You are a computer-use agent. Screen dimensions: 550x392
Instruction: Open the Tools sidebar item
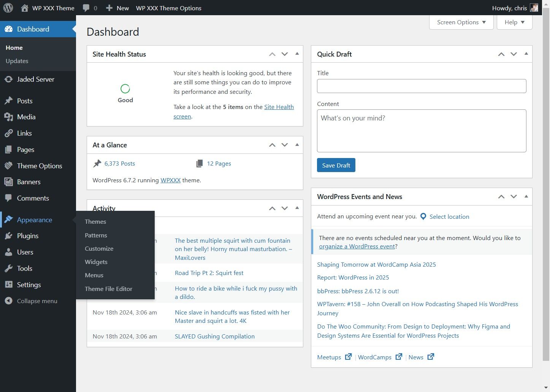point(24,269)
